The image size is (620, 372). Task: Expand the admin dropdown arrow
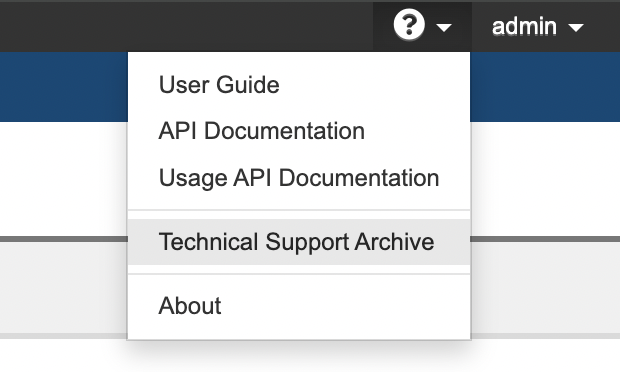point(576,28)
